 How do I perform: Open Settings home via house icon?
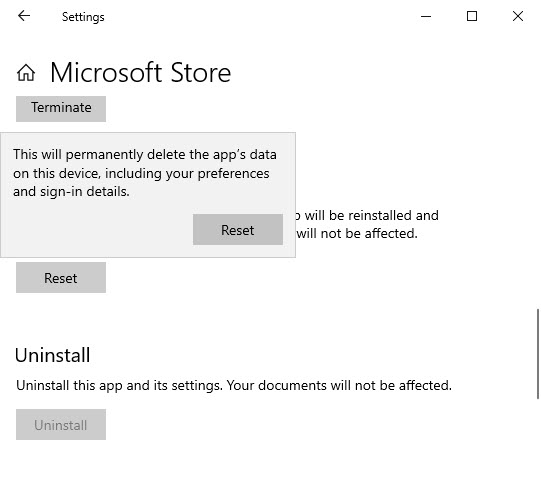26,73
